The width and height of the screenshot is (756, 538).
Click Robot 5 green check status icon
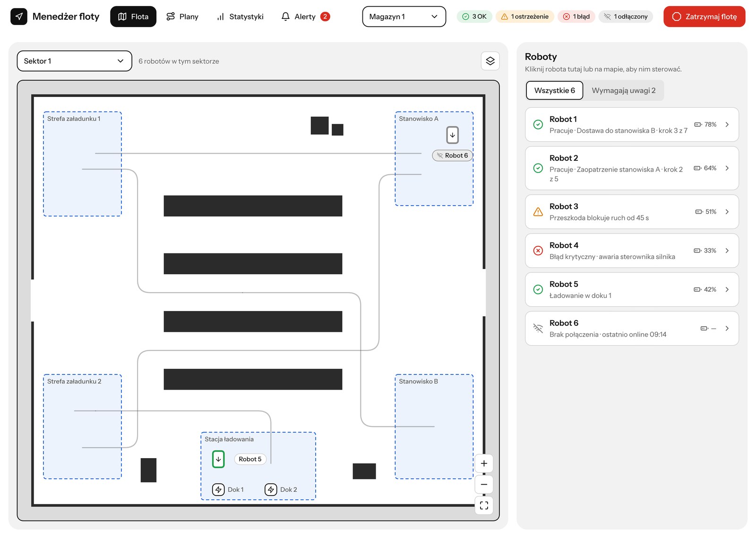point(538,289)
